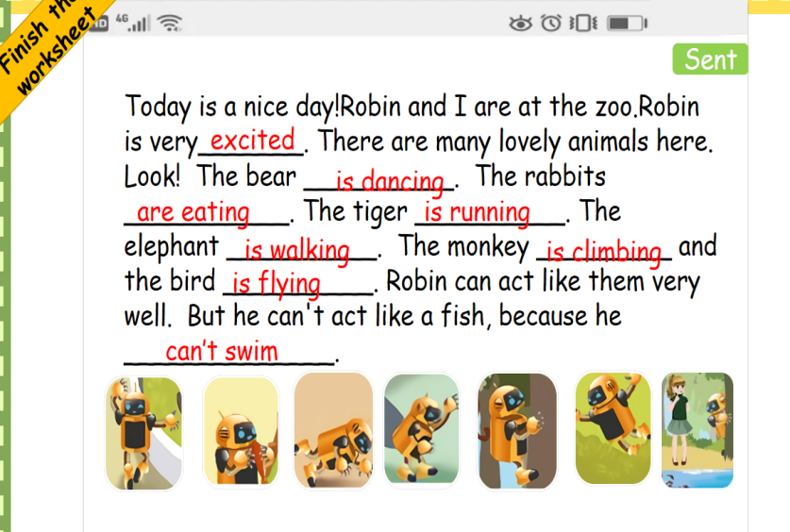Select the robot climbing tree picture
790x532 pixels.
[517, 431]
